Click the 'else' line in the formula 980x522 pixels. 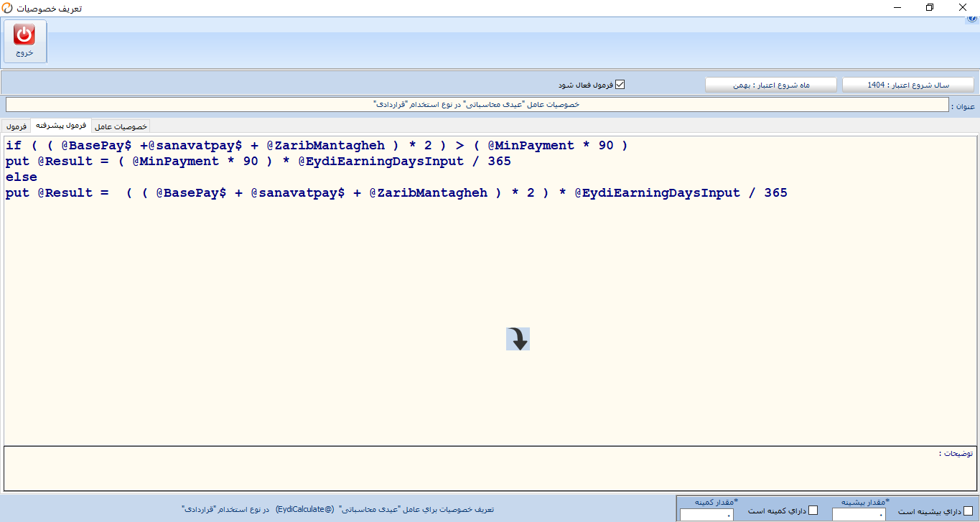point(22,177)
